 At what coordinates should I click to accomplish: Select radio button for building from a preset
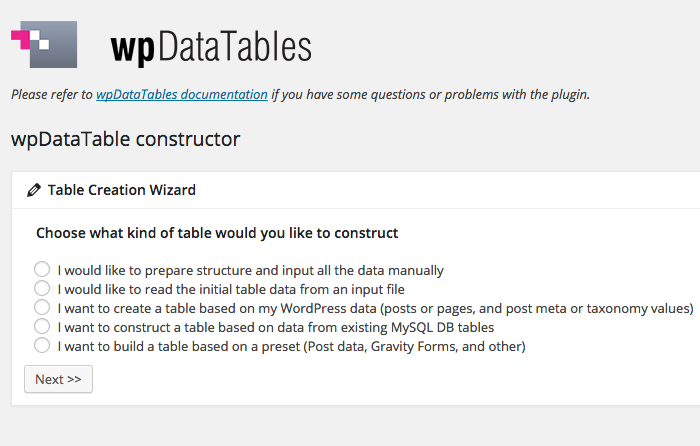[42, 345]
